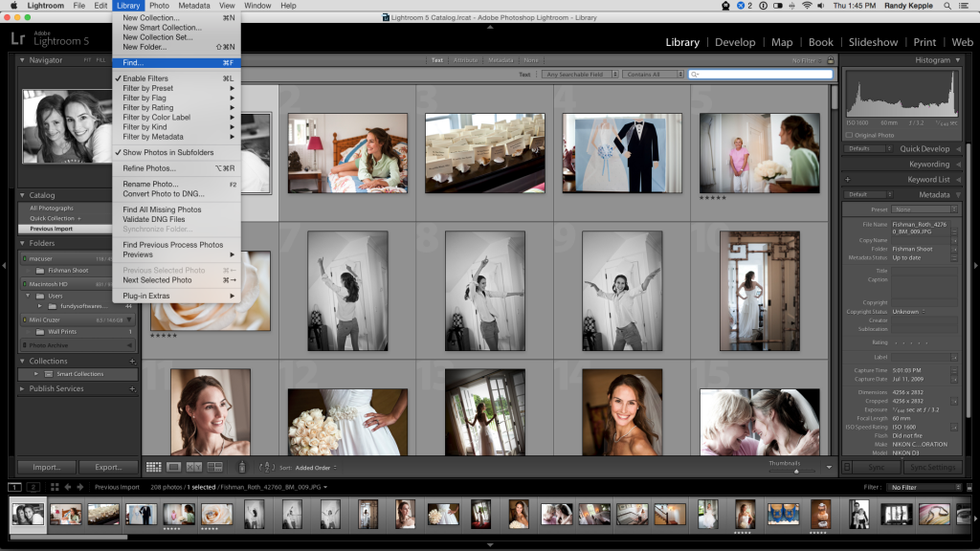
Task: Expand the Publish Services panel
Action: (x=23, y=388)
